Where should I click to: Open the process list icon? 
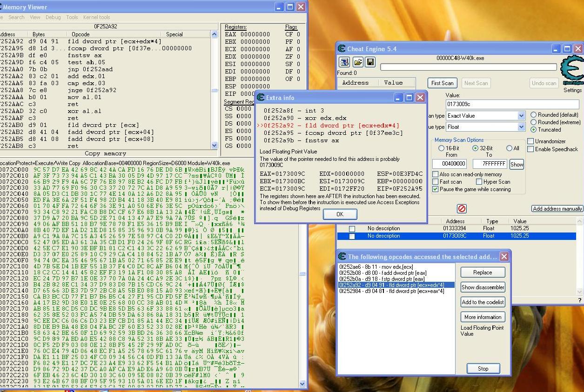coord(344,62)
